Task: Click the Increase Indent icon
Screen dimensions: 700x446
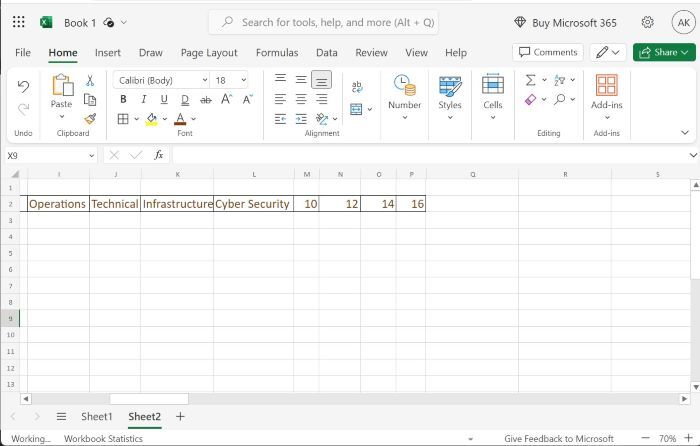Action: point(301,119)
